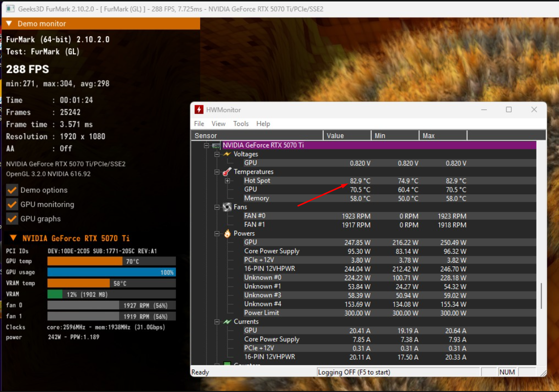This screenshot has width=559, height=392.
Task: Click the Sensor column header
Action: coord(257,135)
